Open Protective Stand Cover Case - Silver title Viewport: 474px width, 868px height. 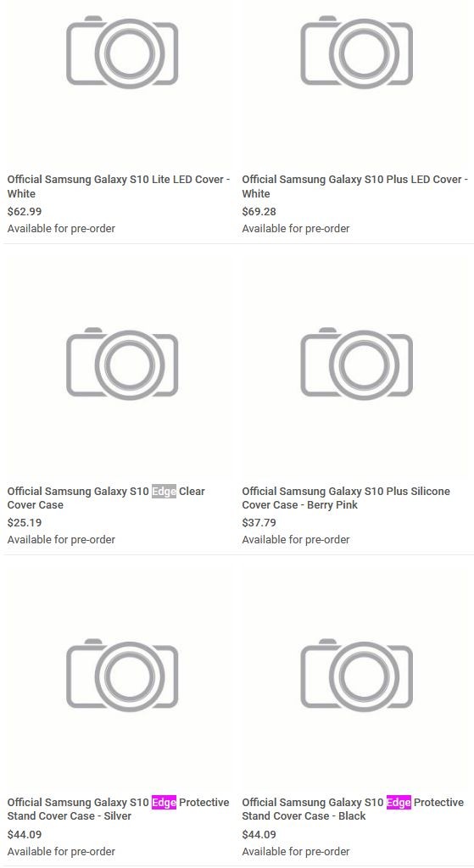pos(118,809)
